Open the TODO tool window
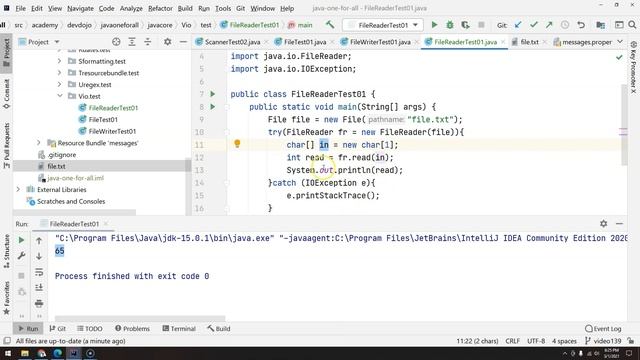Image resolution: width=640 pixels, height=360 pixels. (90, 329)
